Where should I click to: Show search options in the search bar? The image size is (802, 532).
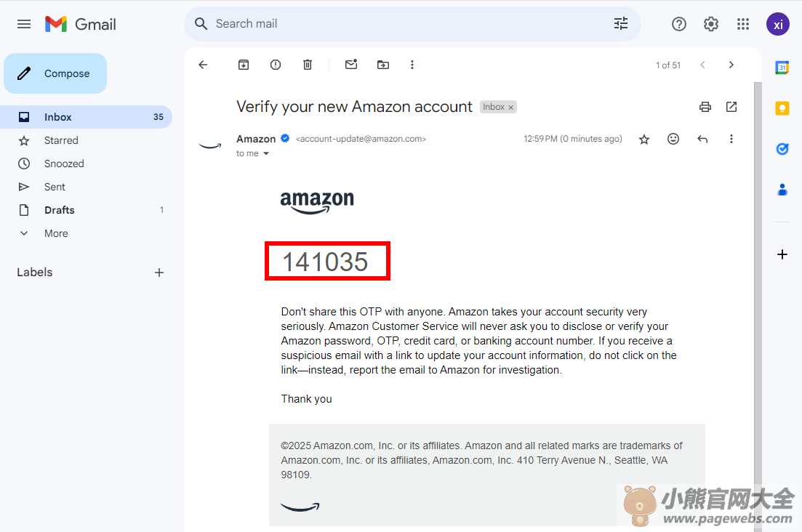point(621,23)
